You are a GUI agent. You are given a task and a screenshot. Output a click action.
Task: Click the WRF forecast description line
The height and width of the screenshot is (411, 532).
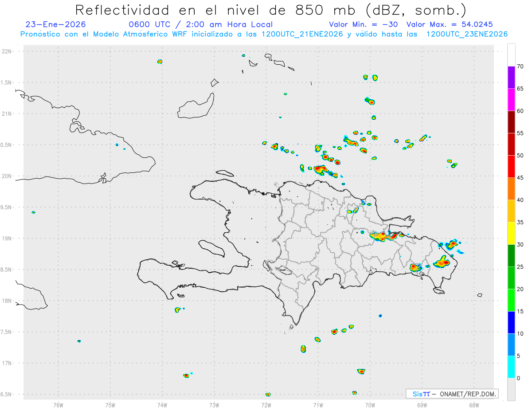point(264,34)
